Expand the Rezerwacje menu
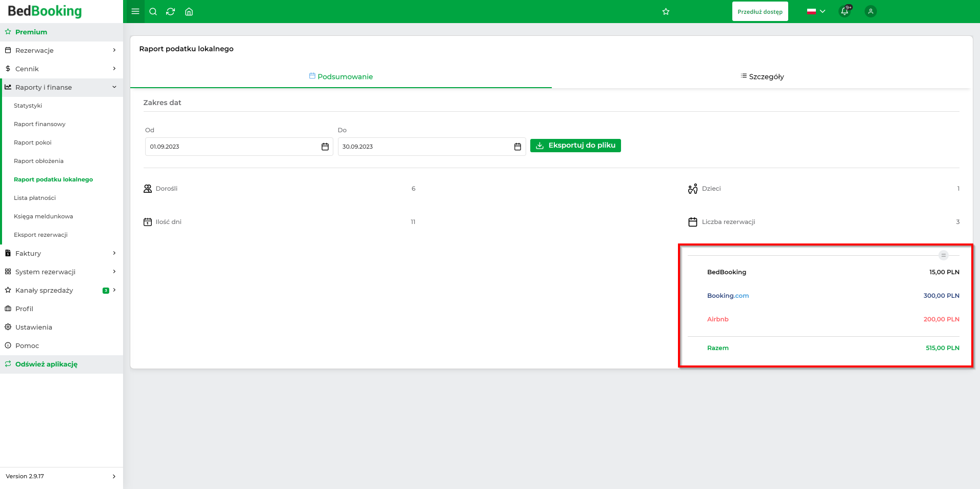This screenshot has height=489, width=980. click(x=62, y=50)
